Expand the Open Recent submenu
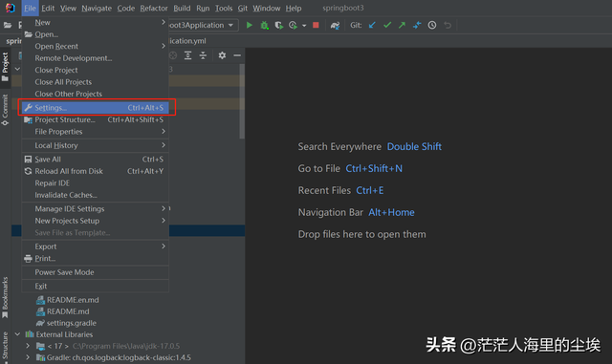Image resolution: width=612 pixels, height=364 pixels. click(x=96, y=47)
